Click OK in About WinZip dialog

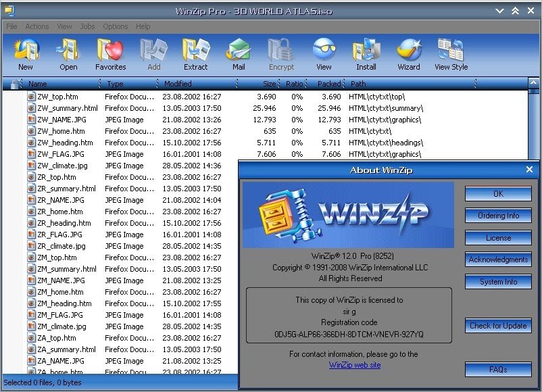pyautogui.click(x=498, y=193)
